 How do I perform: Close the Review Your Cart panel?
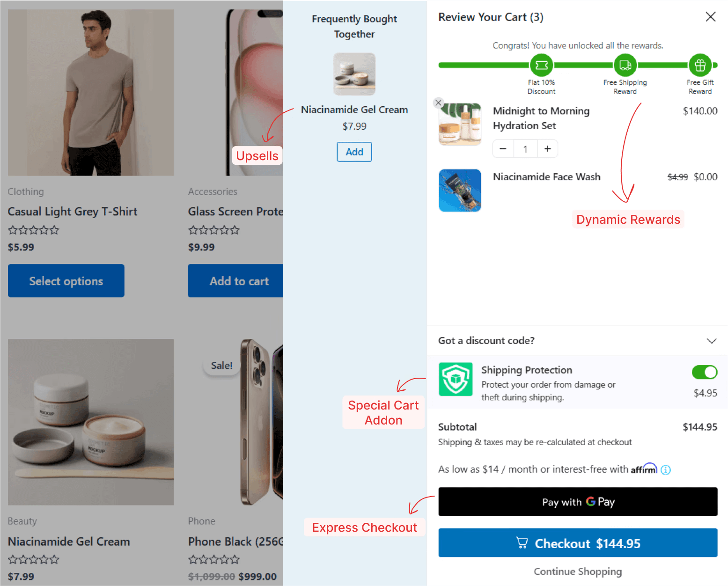pos(710,16)
